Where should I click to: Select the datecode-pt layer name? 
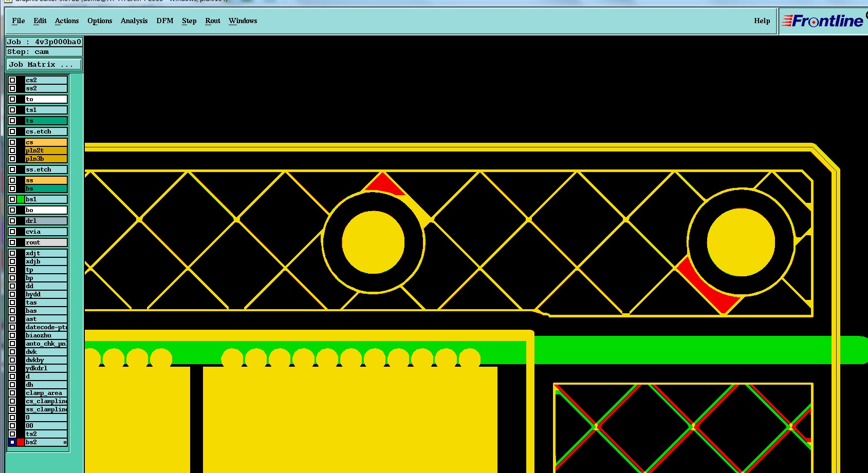coord(46,327)
